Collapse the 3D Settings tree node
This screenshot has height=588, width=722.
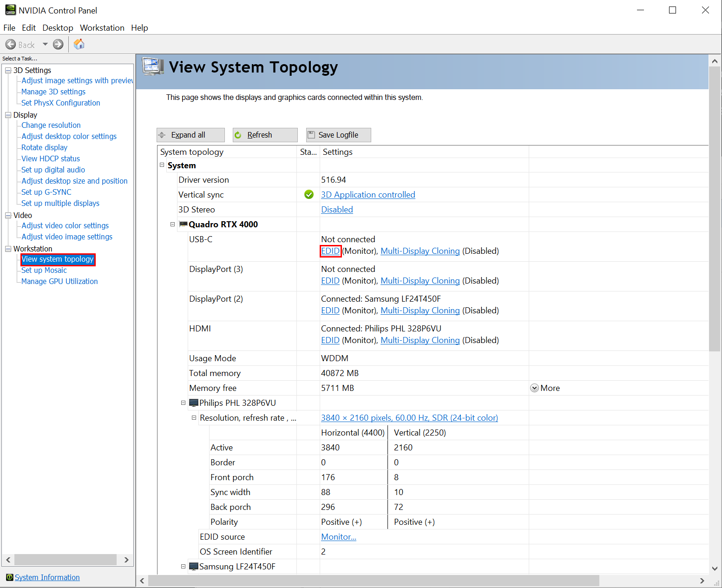[x=8, y=70]
